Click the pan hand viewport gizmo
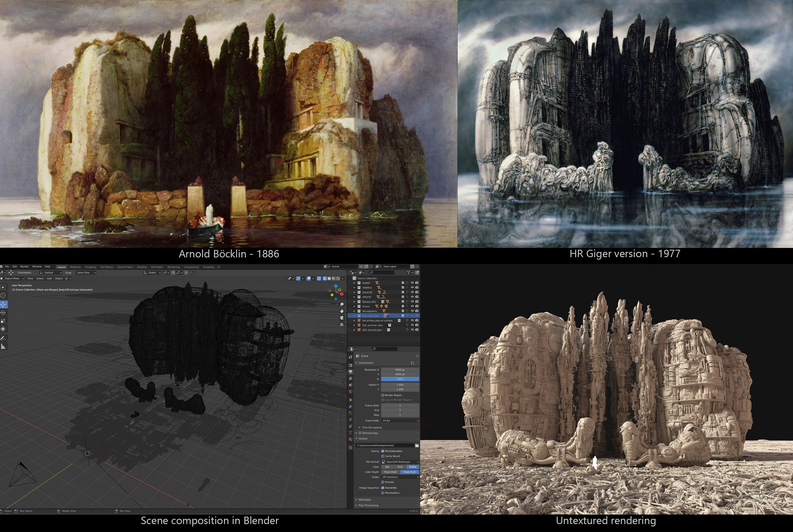 (x=342, y=311)
